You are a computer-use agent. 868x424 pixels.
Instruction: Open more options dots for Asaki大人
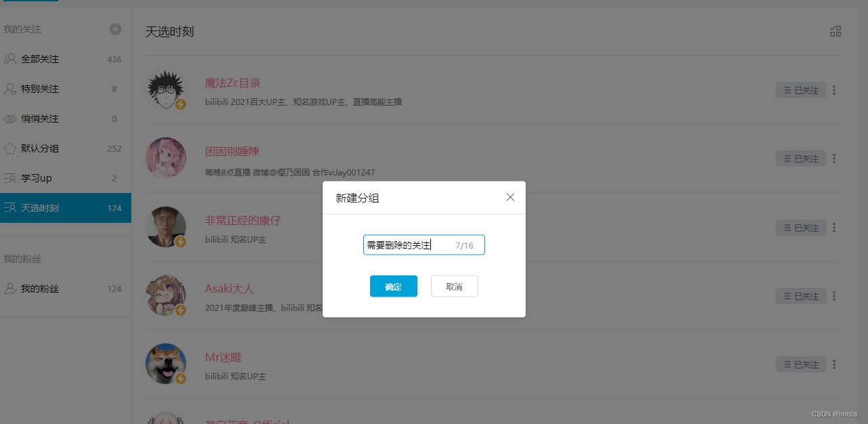834,296
